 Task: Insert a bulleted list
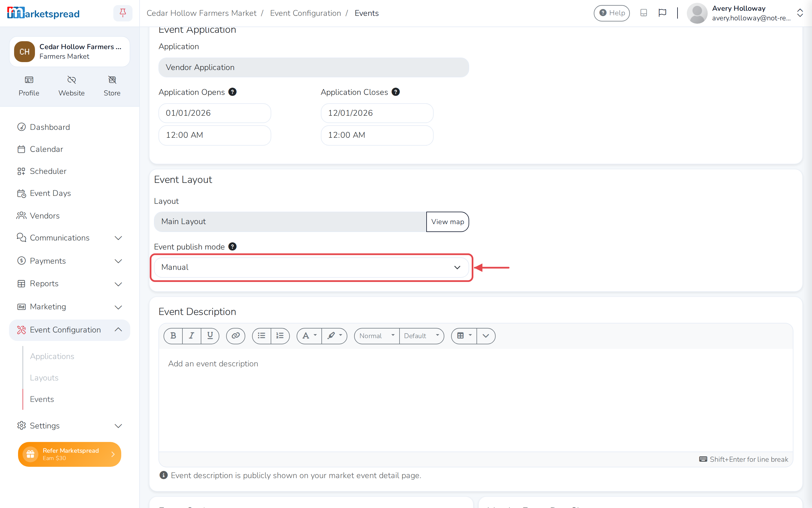(x=261, y=336)
